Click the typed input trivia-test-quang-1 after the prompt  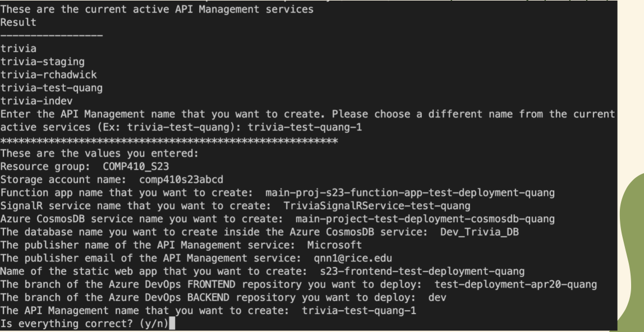tap(305, 127)
